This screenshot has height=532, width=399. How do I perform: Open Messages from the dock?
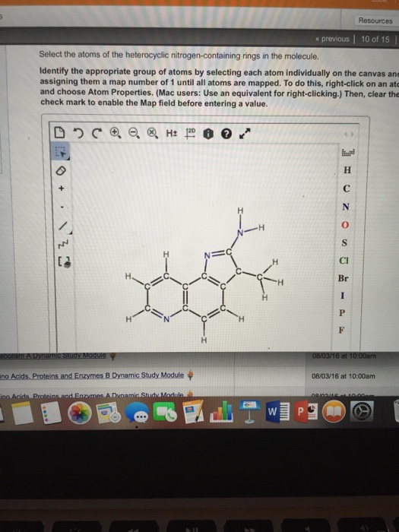pyautogui.click(x=137, y=413)
